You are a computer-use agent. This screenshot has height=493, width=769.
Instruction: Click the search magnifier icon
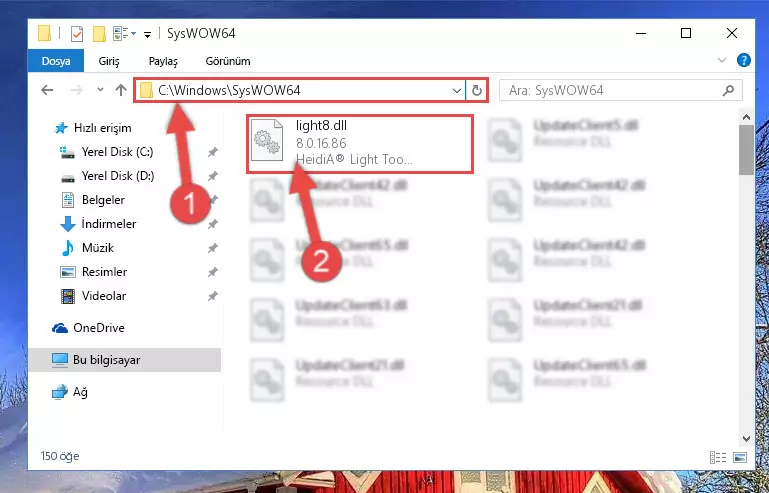[x=729, y=90]
